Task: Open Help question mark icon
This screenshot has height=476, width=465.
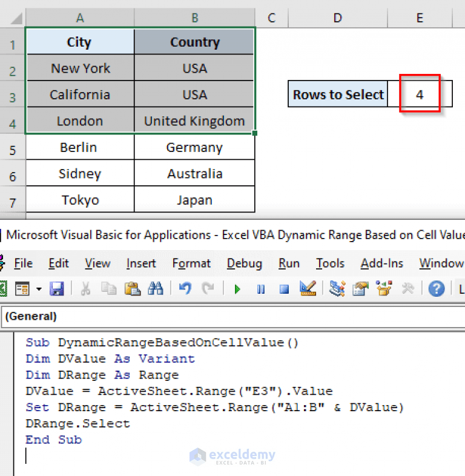Action: 437,289
